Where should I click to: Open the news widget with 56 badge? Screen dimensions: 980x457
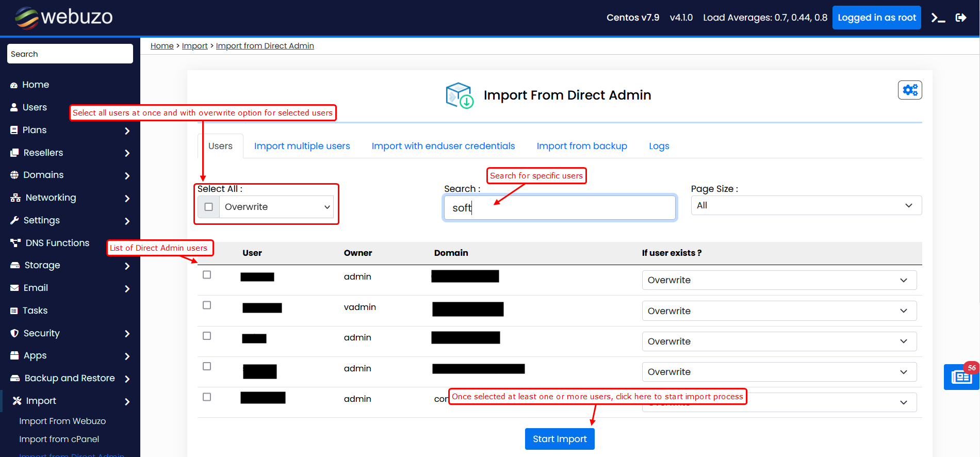[x=961, y=377]
